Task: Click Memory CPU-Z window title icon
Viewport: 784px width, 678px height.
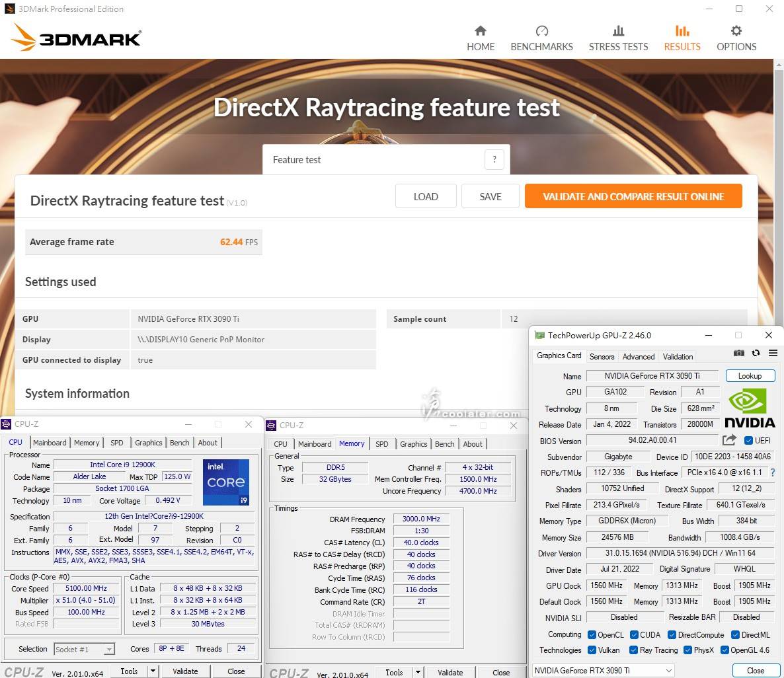Action: [x=271, y=425]
